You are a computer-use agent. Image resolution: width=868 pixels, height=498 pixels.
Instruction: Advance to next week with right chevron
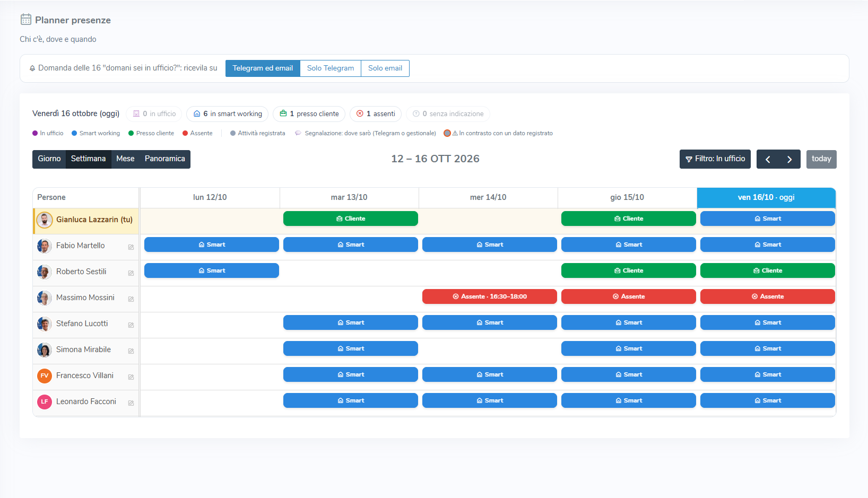(789, 159)
